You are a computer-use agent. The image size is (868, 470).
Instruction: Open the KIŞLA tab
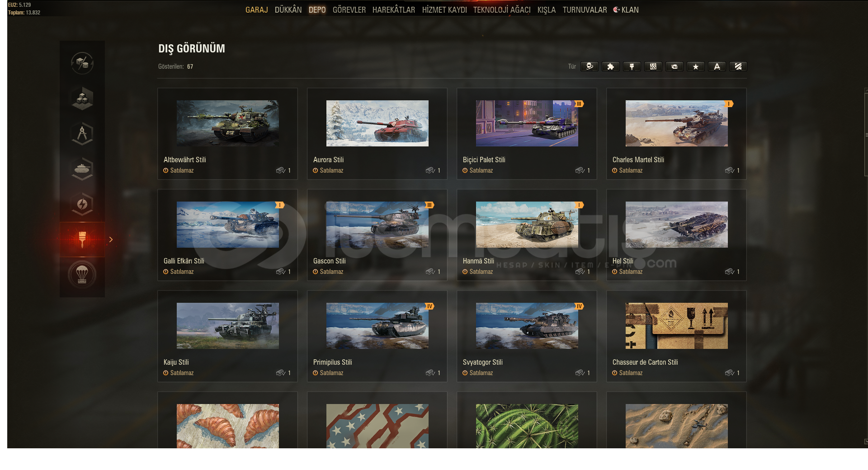click(x=547, y=10)
